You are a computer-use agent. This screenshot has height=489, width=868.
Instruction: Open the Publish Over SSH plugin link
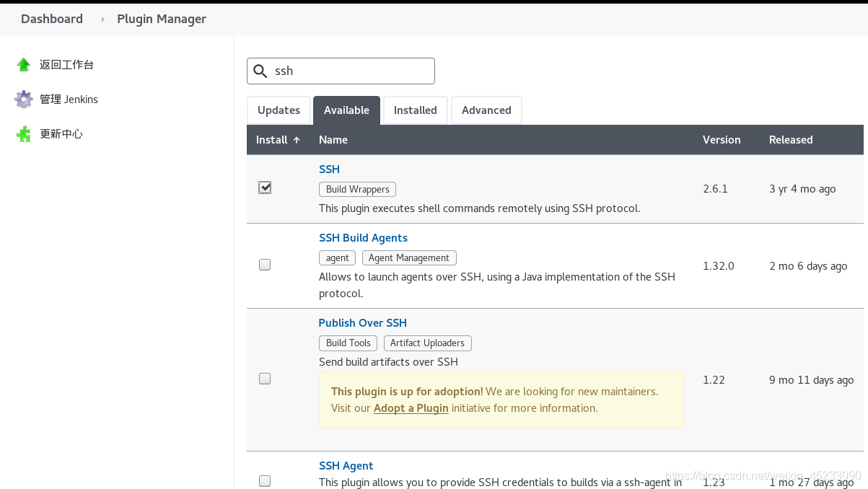[363, 323]
